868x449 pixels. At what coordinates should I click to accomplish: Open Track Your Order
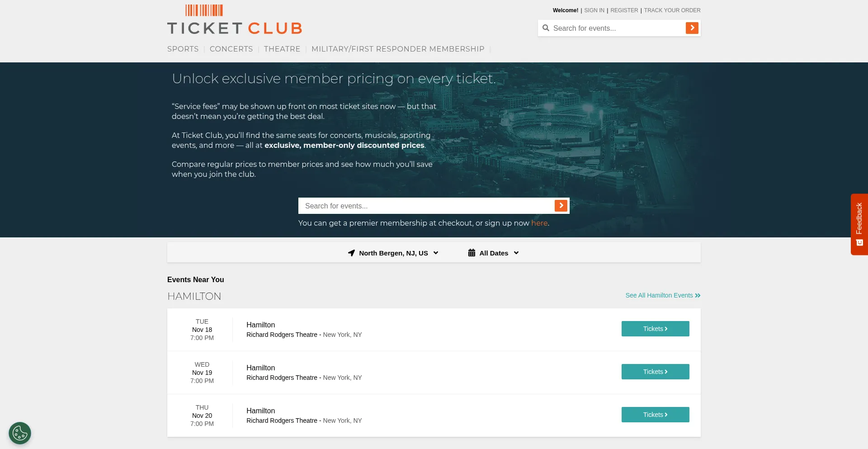pyautogui.click(x=672, y=10)
